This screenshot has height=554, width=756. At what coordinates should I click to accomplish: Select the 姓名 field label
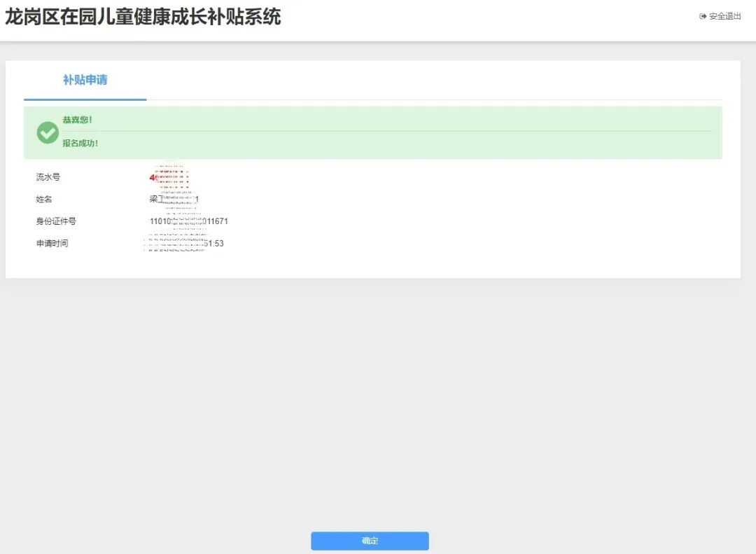(44, 200)
